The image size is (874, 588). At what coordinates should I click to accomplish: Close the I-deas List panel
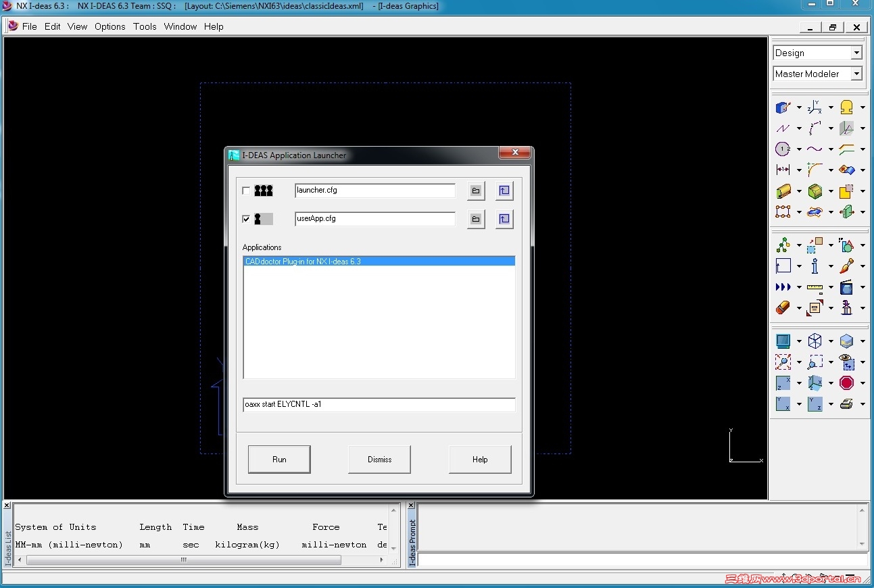tap(7, 506)
